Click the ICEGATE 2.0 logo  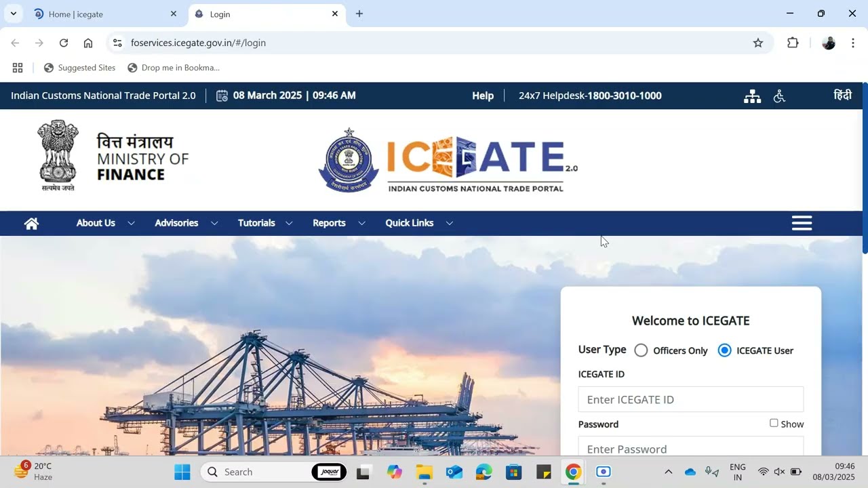448,161
